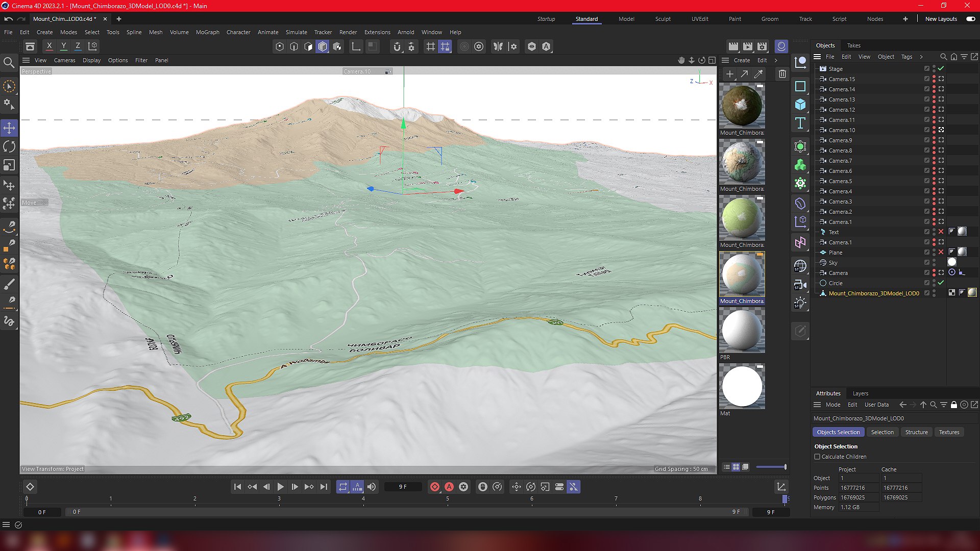Toggle Plane object disabled X mark
Image resolution: width=980 pixels, height=551 pixels.
point(941,253)
